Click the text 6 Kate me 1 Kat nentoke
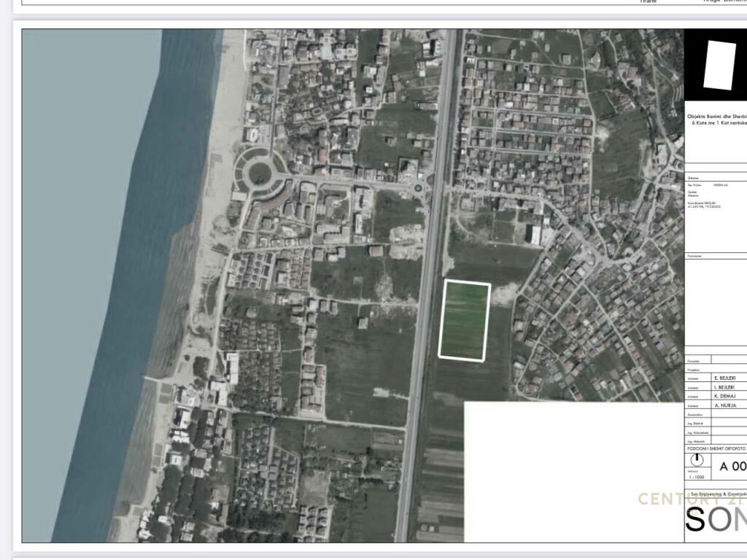The image size is (747, 560). click(719, 122)
